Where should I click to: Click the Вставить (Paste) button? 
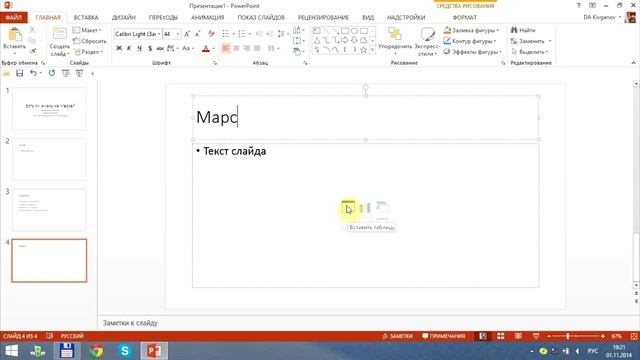[x=15, y=40]
